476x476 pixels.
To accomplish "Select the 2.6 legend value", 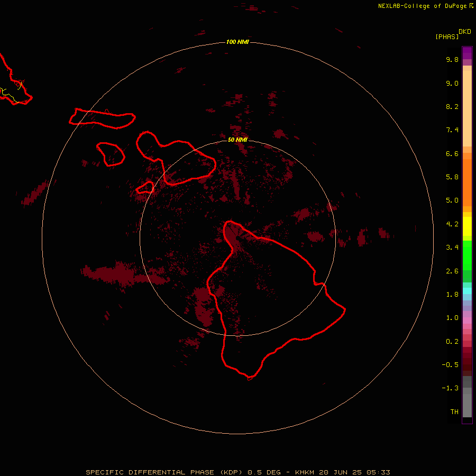I will 452,271.
